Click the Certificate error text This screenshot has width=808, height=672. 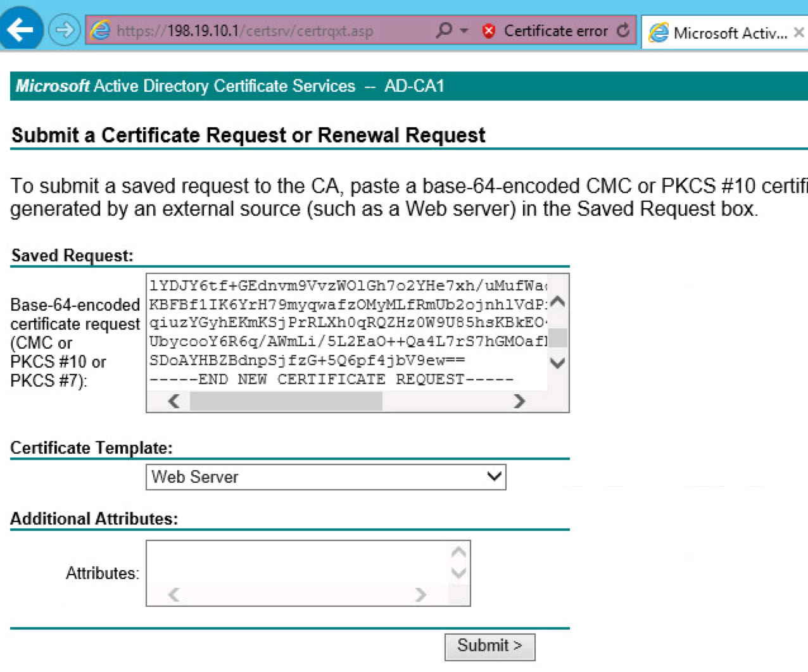point(555,31)
